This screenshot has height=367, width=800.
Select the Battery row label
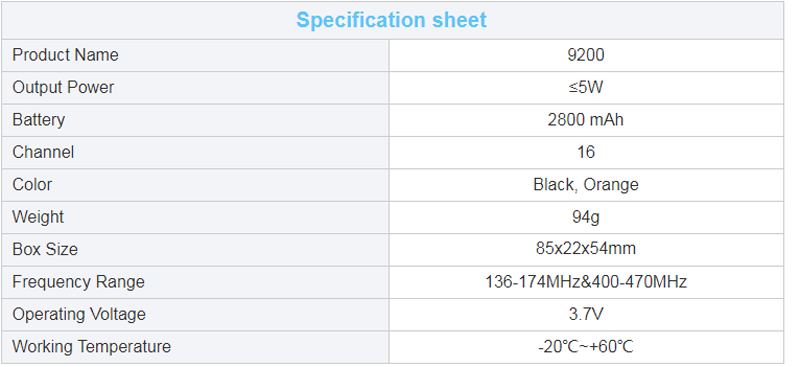[39, 119]
